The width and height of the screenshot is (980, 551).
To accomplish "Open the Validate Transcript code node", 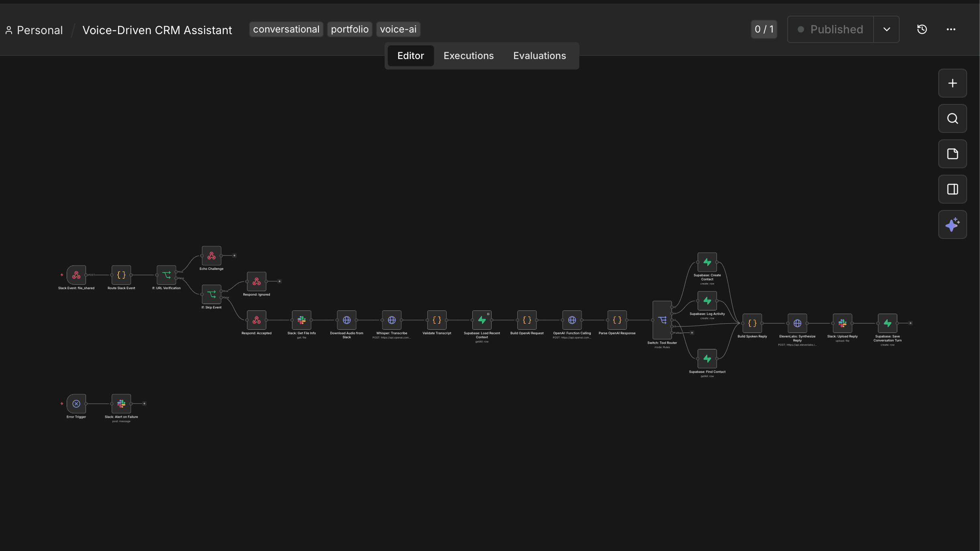I will click(437, 320).
